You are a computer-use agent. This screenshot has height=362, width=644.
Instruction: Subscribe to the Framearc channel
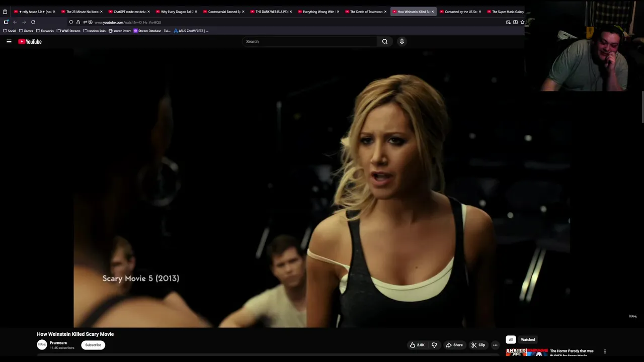tap(93, 345)
